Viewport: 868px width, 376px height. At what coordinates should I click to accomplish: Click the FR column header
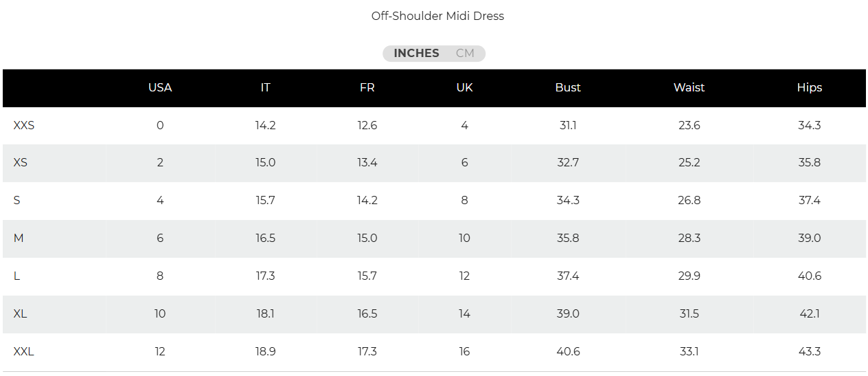tap(367, 88)
